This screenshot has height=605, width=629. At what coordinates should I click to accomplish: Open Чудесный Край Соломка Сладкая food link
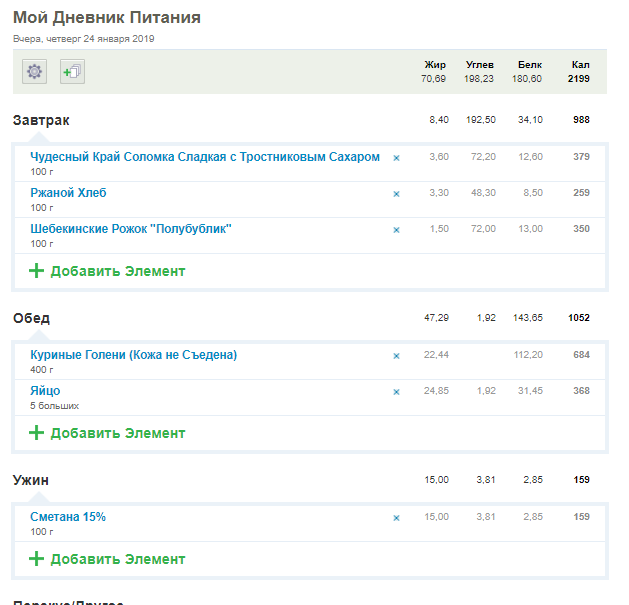pos(205,157)
